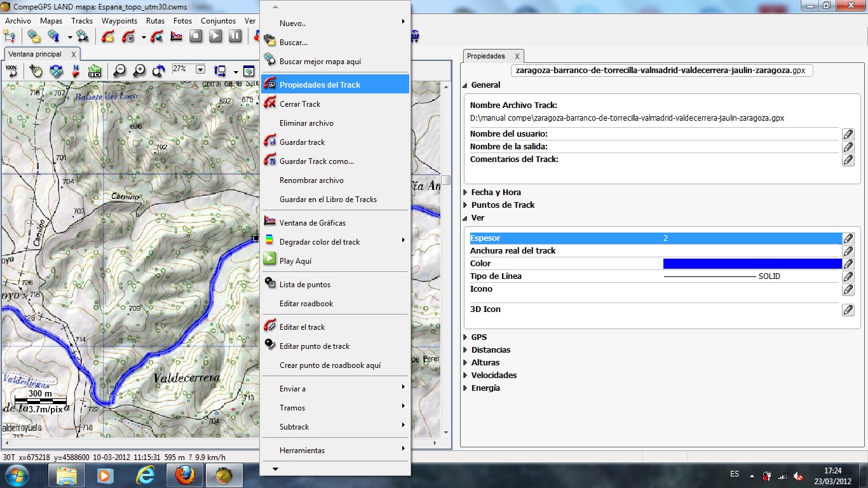The width and height of the screenshot is (868, 488).
Task: Open the zoom percentage dropdown
Action: (200, 69)
